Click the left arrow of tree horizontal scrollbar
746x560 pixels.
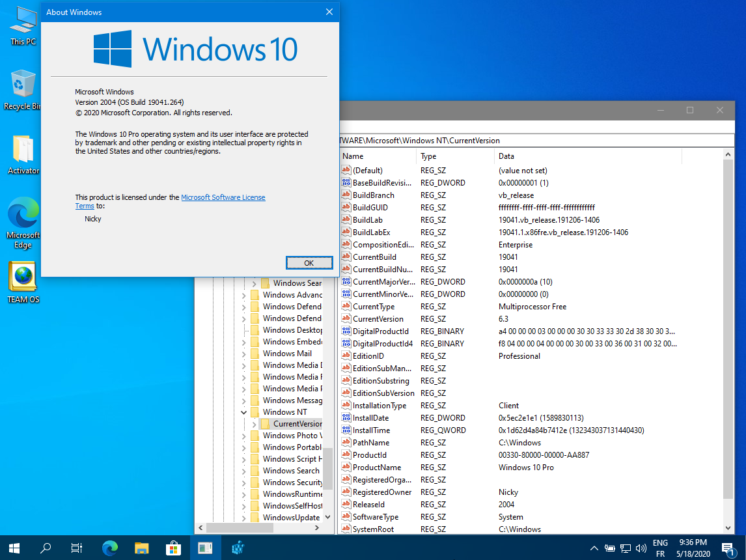click(200, 527)
